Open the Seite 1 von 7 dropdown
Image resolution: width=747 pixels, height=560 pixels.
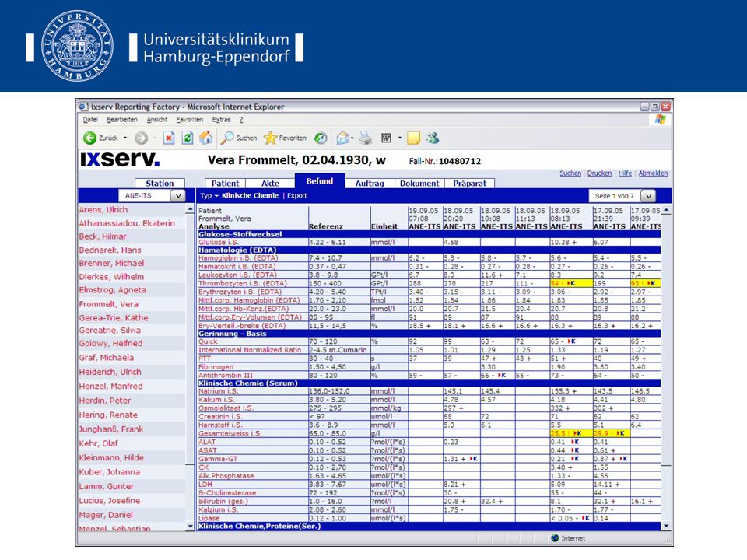point(648,196)
